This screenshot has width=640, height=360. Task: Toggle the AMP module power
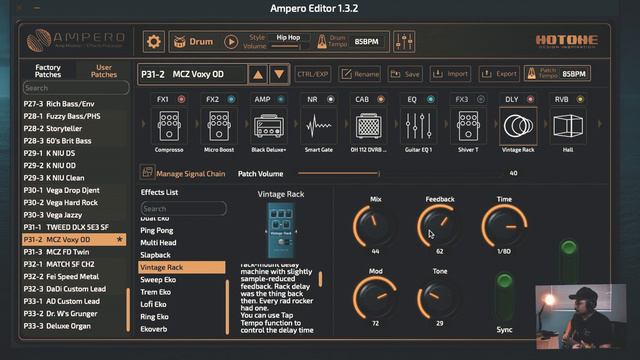[x=280, y=99]
